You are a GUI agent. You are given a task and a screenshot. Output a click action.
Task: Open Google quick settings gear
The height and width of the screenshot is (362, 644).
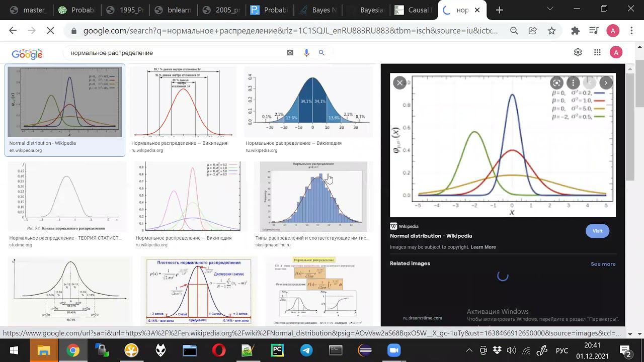[578, 52]
